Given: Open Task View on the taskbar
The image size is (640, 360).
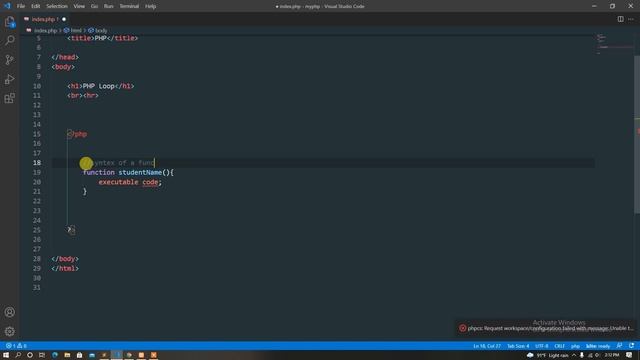Looking at the screenshot, I should [42, 355].
